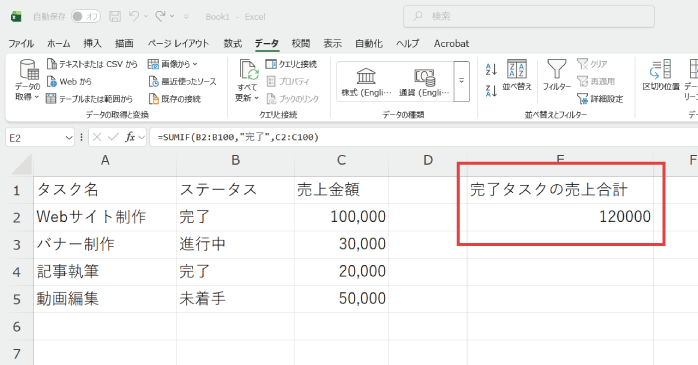The image size is (698, 365).
Task: Click 詳細設定 (Advanced filter) button
Action: pos(600,98)
